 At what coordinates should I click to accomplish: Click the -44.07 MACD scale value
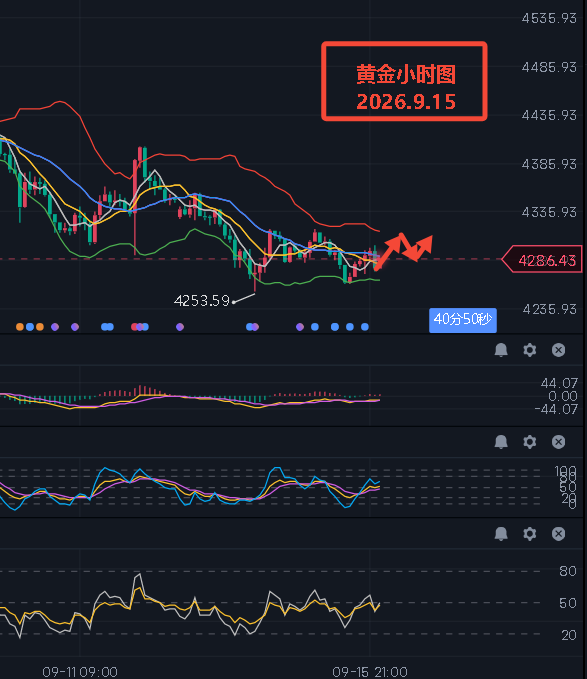(x=556, y=409)
